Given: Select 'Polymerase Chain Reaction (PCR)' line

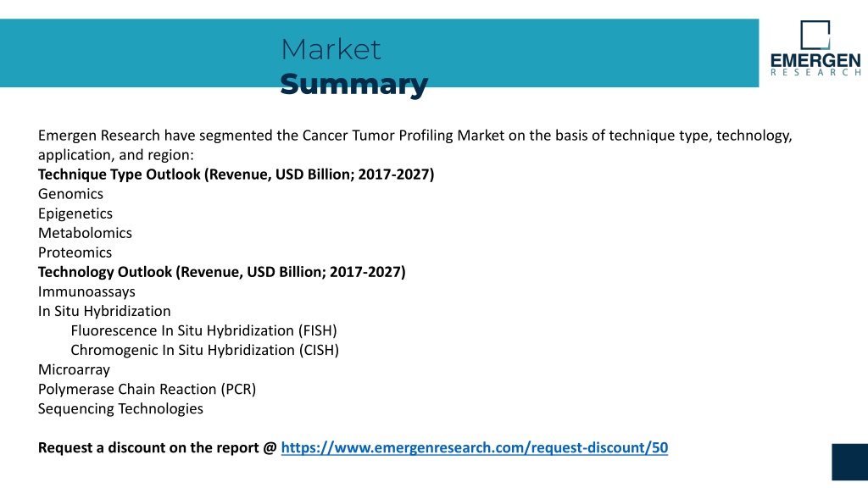Looking at the screenshot, I should (147, 389).
